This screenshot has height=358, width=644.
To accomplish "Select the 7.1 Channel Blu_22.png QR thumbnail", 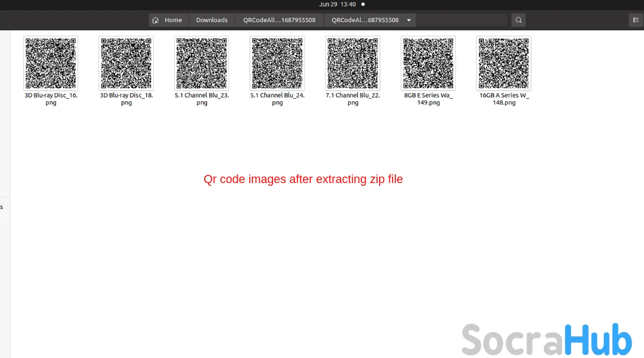I will point(353,63).
